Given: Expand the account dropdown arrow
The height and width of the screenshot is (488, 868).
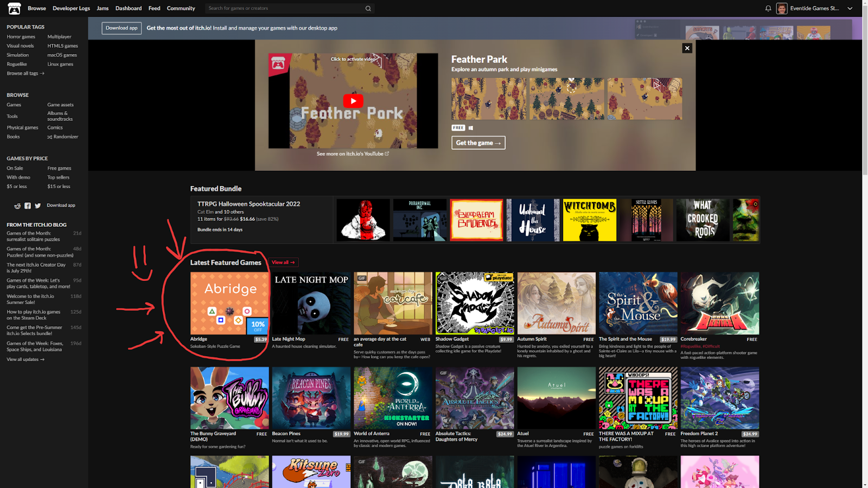Looking at the screenshot, I should 850,8.
